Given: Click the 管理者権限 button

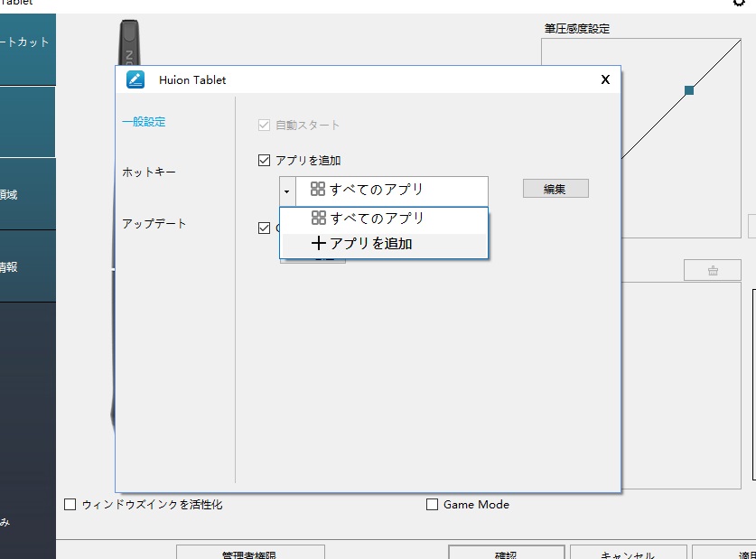Looking at the screenshot, I should (x=250, y=553).
